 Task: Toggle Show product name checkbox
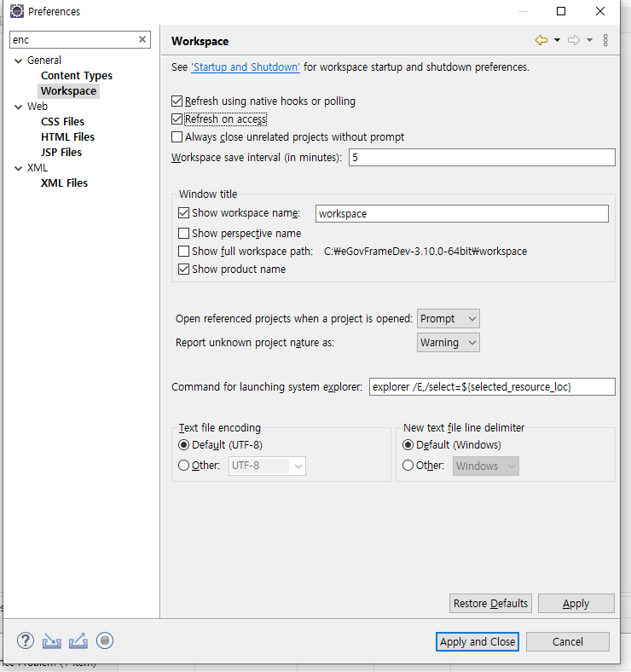click(183, 269)
